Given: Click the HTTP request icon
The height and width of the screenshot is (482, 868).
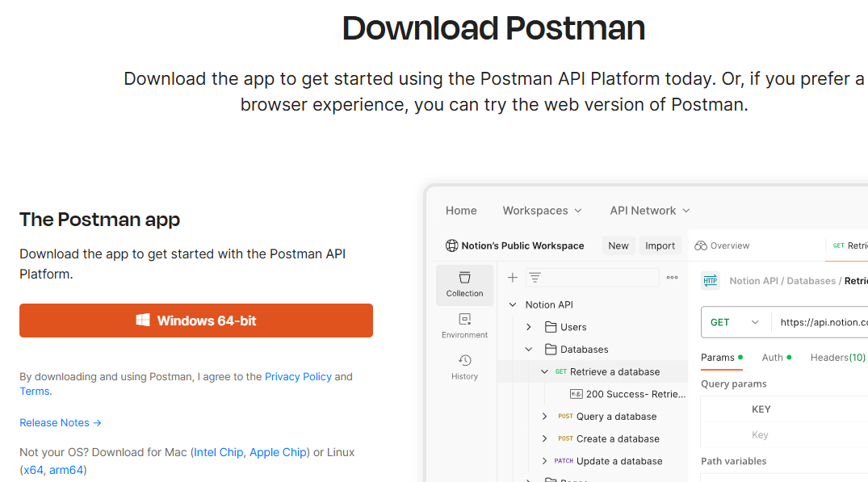Looking at the screenshot, I should [x=711, y=281].
